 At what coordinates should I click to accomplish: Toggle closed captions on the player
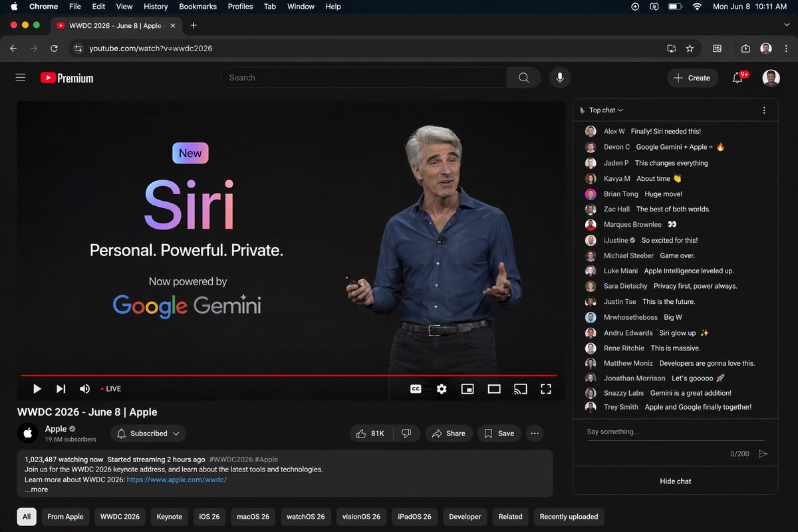click(416, 389)
